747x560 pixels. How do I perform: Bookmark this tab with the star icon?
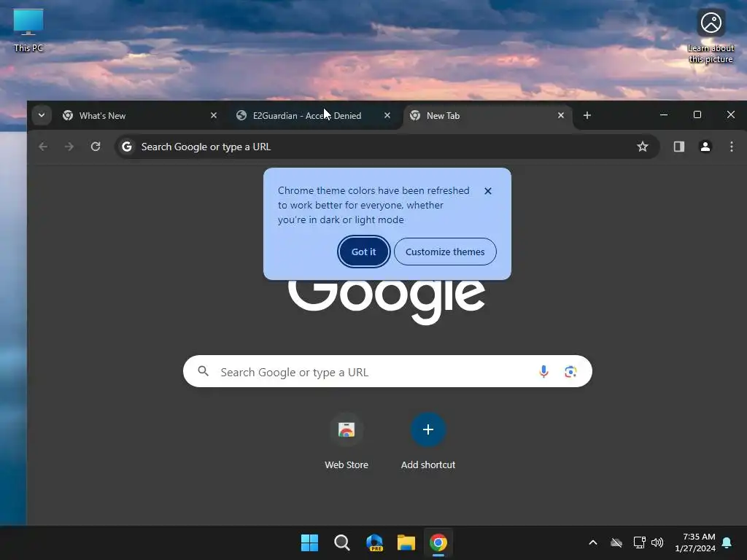tap(643, 147)
